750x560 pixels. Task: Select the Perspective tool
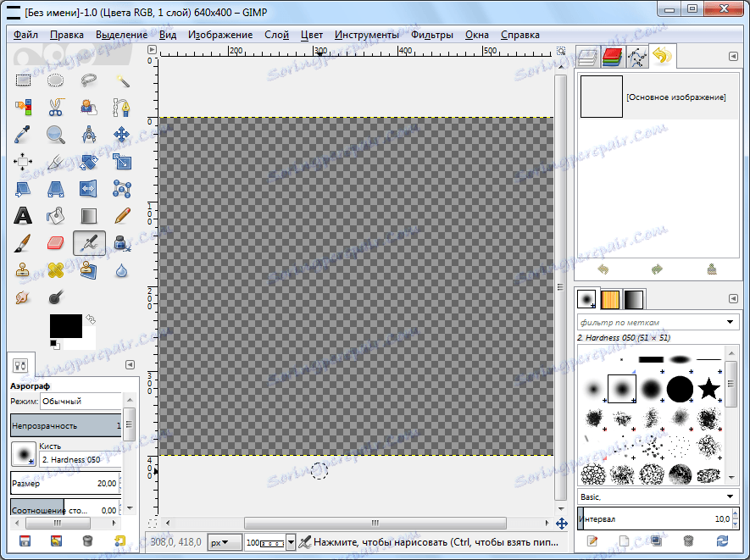point(55,189)
